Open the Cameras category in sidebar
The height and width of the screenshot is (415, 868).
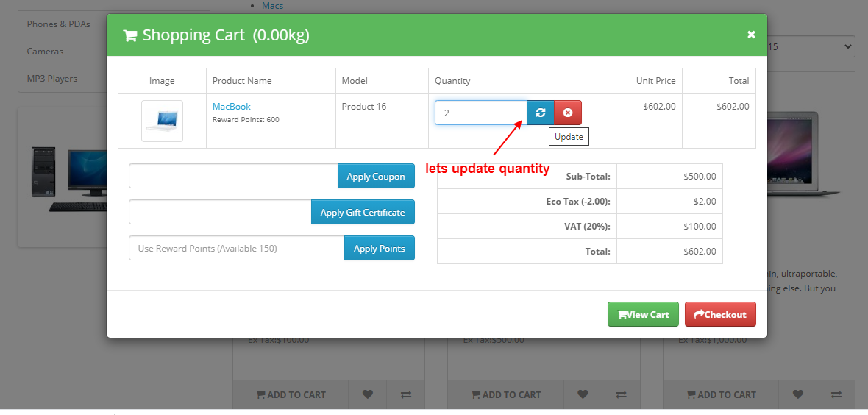click(x=45, y=51)
